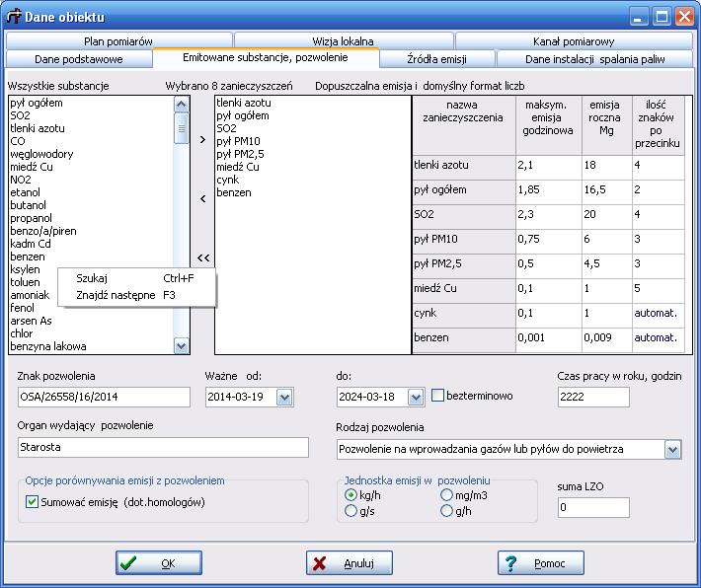This screenshot has height=588, width=701.
Task: Select 'arsen As' in substances list
Action: (x=31, y=321)
